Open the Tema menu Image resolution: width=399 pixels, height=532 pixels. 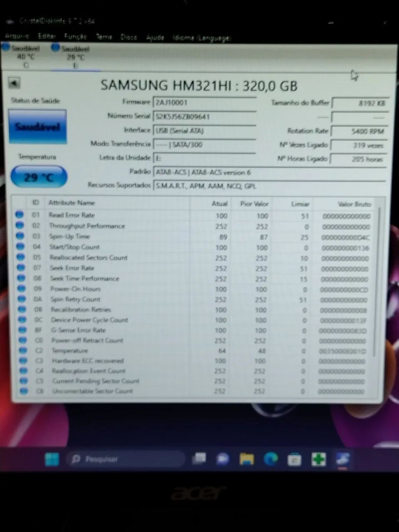coord(104,37)
